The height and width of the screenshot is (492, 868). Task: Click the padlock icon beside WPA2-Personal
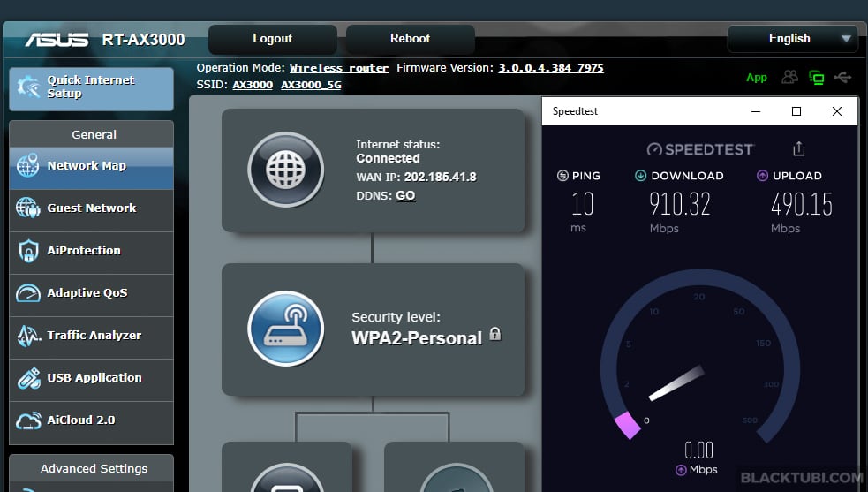point(495,334)
